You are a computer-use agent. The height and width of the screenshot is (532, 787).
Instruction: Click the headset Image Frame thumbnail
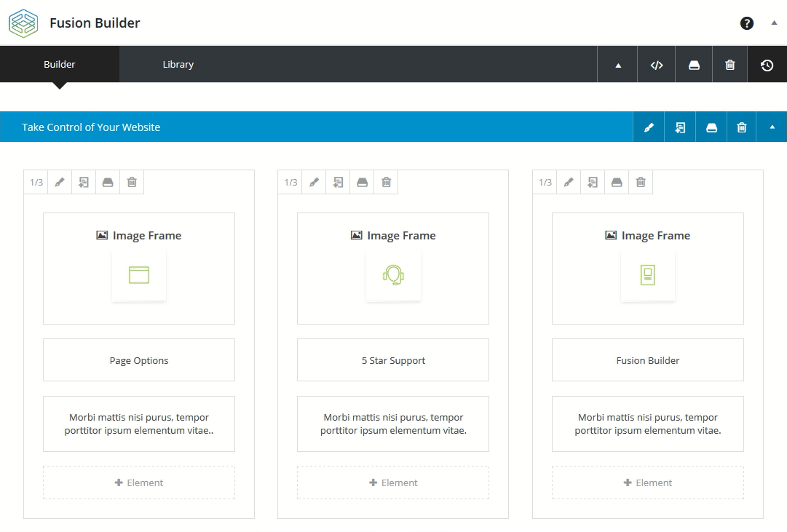tap(393, 275)
